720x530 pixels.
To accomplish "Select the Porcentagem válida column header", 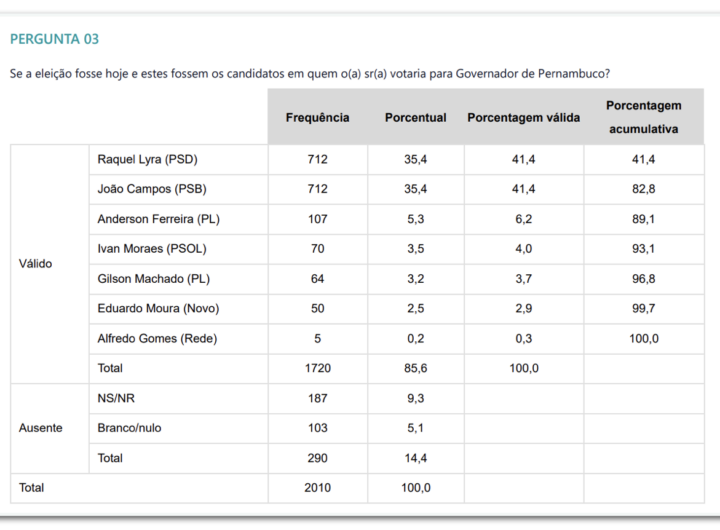I will click(x=523, y=118).
